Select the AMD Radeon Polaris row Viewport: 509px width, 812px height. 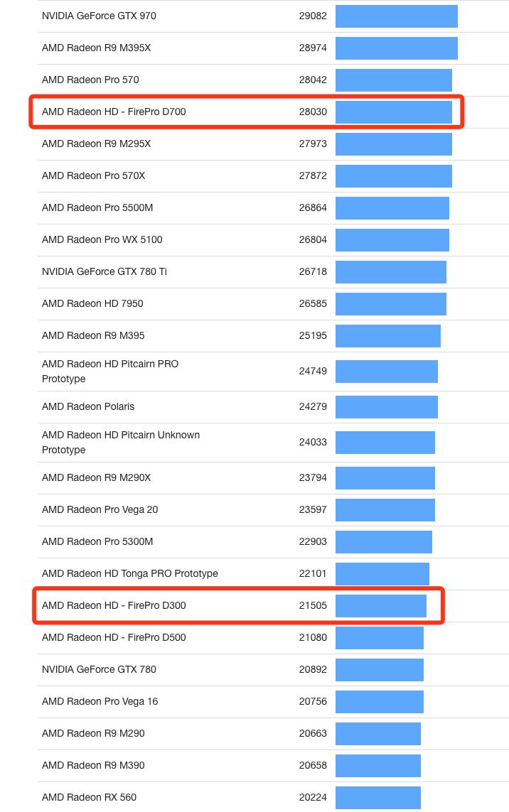[88, 406]
